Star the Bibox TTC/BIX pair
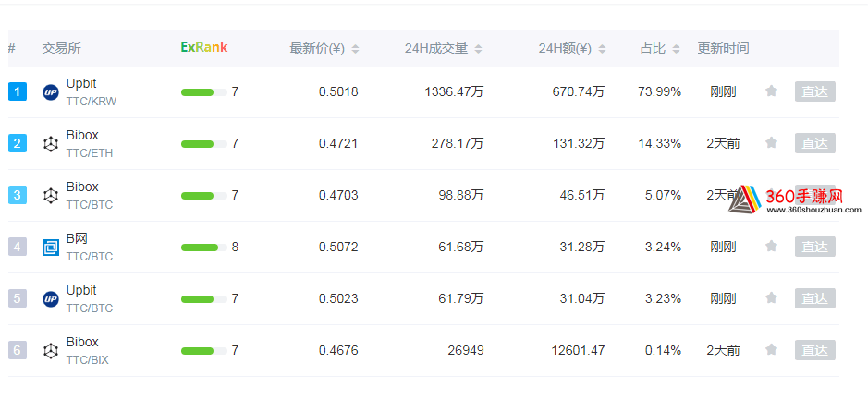This screenshot has height=399, width=868. click(771, 350)
